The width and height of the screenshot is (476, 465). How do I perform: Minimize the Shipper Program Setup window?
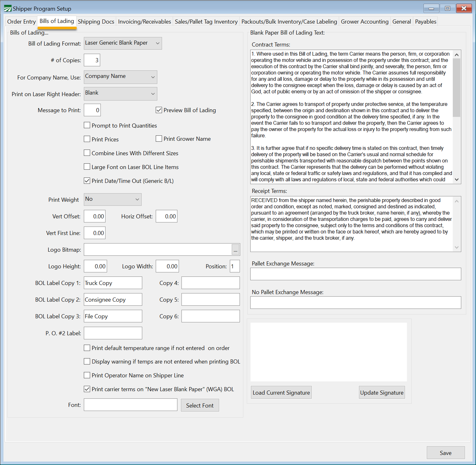click(431, 8)
